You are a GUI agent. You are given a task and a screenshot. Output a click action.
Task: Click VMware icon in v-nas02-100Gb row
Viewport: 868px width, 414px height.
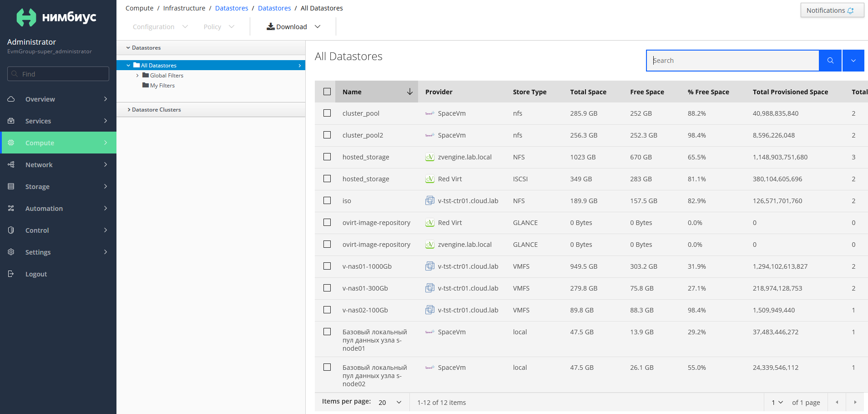(x=430, y=310)
